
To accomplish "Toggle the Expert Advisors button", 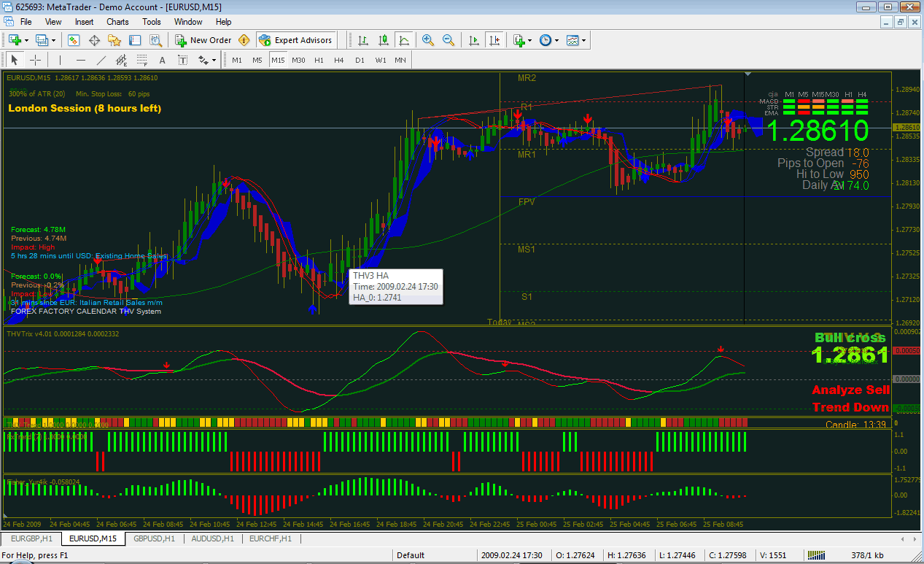I will coord(295,41).
